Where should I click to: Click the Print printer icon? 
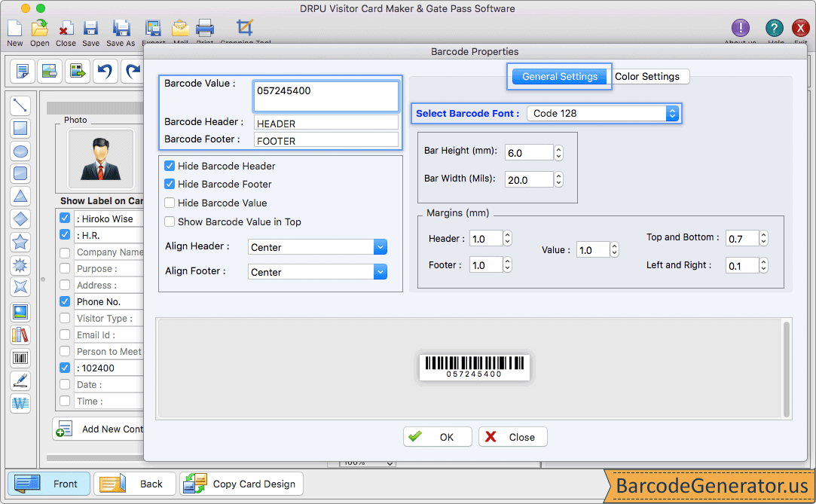pyautogui.click(x=204, y=28)
